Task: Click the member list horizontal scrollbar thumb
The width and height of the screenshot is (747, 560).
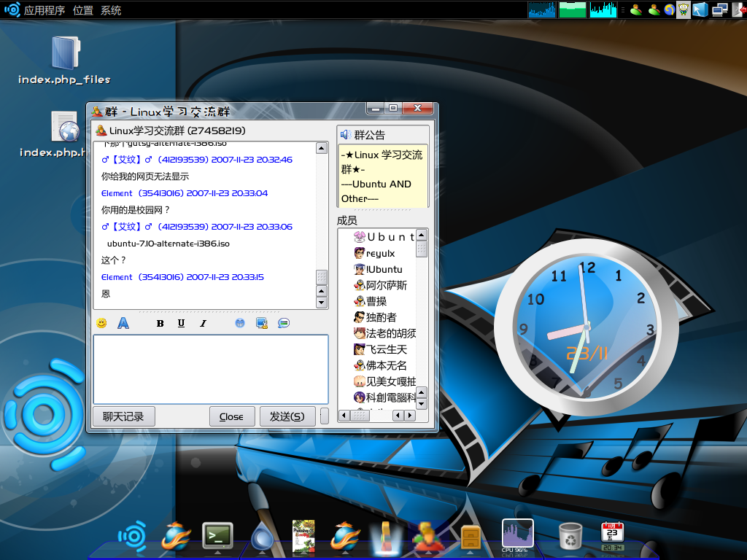Action: pyautogui.click(x=360, y=416)
